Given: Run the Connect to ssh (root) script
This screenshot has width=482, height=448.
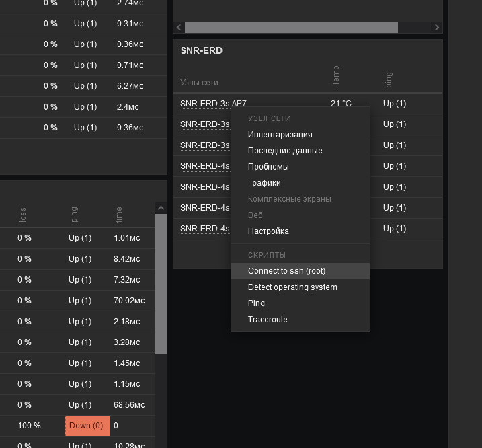Looking at the screenshot, I should tap(286, 271).
